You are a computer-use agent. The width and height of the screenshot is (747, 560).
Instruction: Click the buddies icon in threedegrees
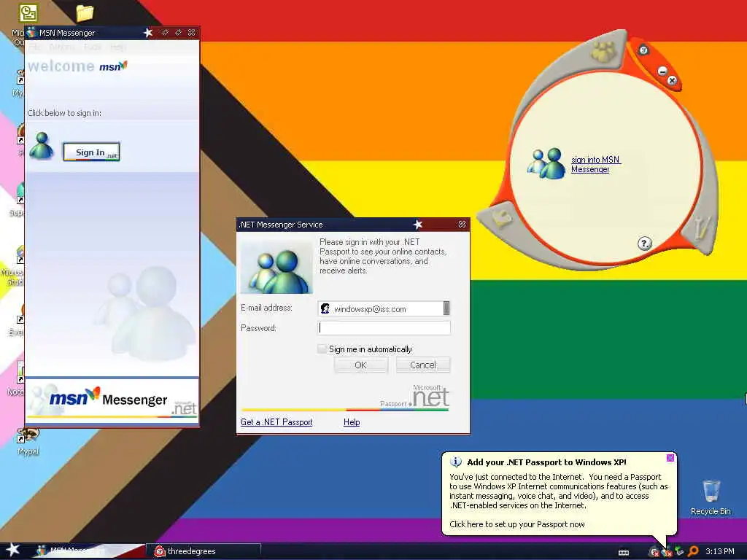coord(546,163)
